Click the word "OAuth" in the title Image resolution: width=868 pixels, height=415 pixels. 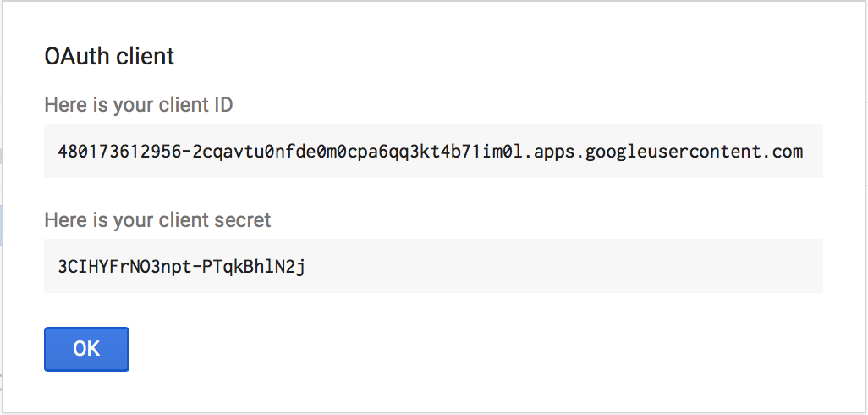point(76,57)
